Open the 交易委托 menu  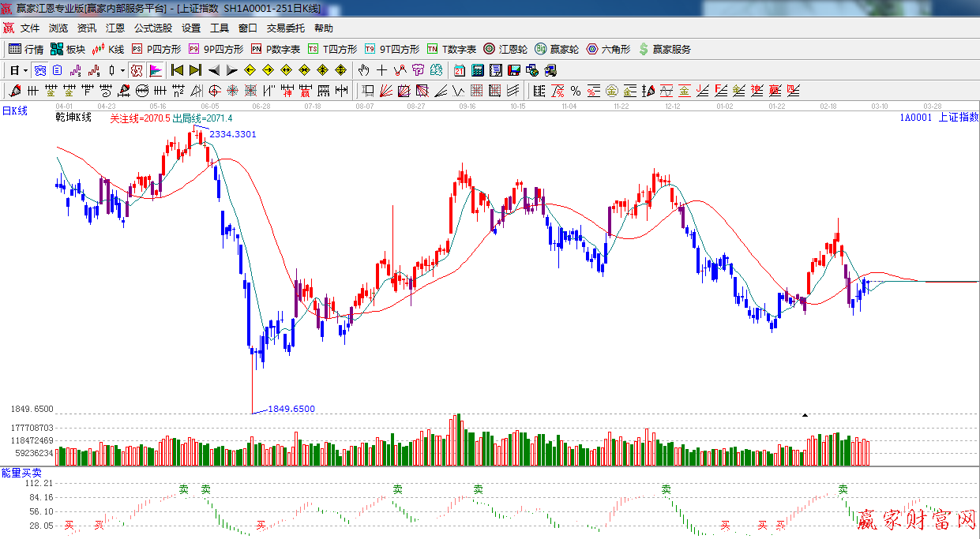tap(285, 28)
